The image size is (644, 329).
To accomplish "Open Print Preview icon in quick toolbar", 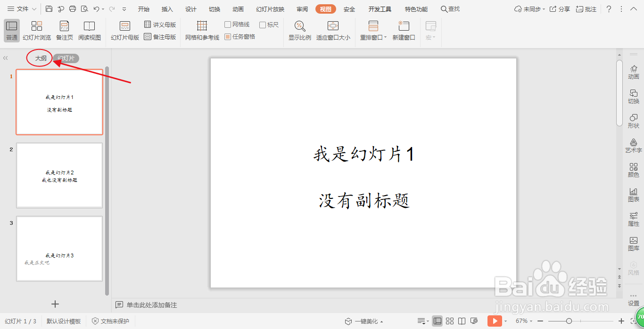I will pos(84,9).
